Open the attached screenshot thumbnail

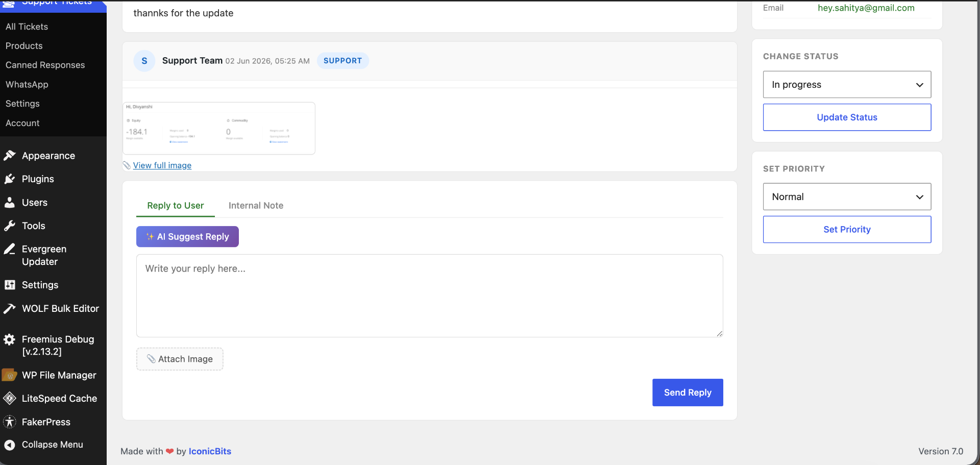[x=219, y=129]
